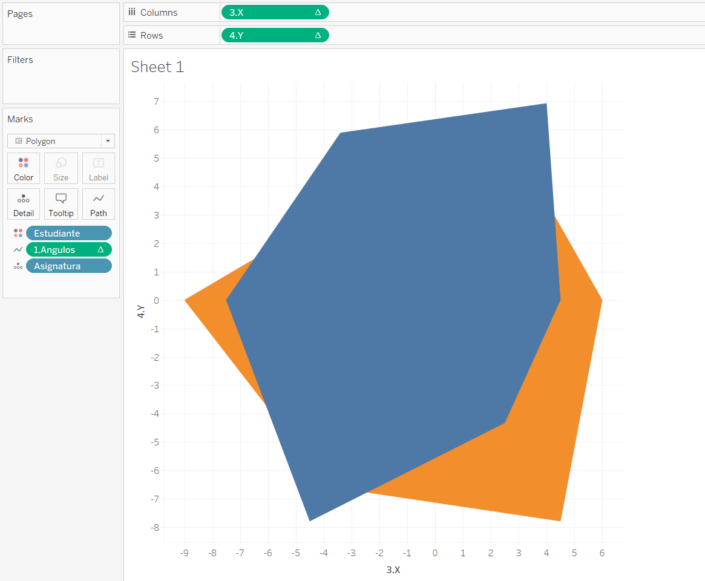The width and height of the screenshot is (705, 581).
Task: Select the Asignatura field pill
Action: [68, 266]
